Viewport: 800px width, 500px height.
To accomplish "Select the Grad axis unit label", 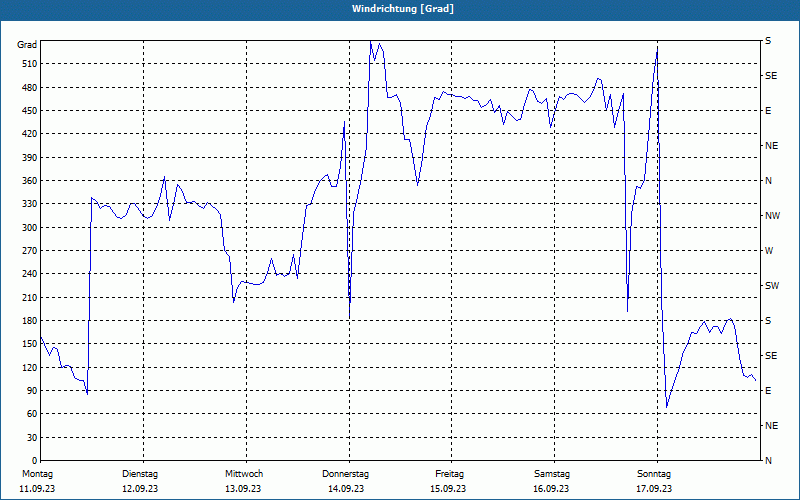I will pyautogui.click(x=27, y=45).
